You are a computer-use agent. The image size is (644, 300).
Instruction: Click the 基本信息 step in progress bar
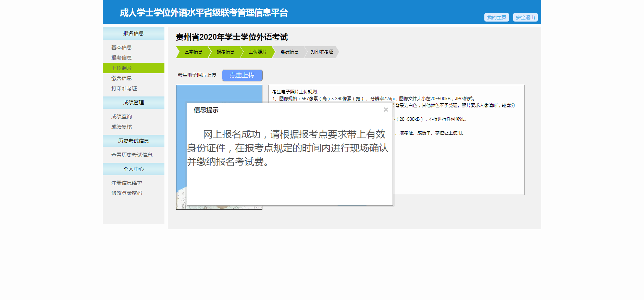pos(193,52)
